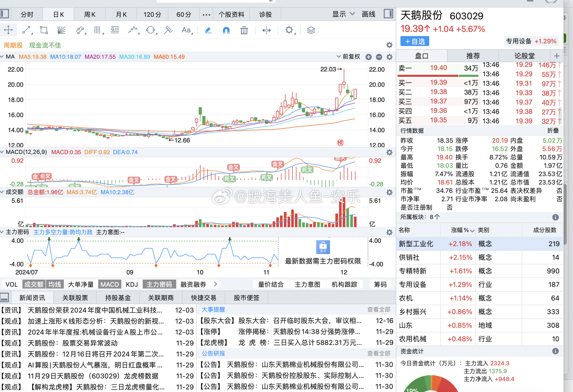Viewport: 573px width, 392px height.
Task: Open the 显示 dropdown
Action: (x=342, y=14)
